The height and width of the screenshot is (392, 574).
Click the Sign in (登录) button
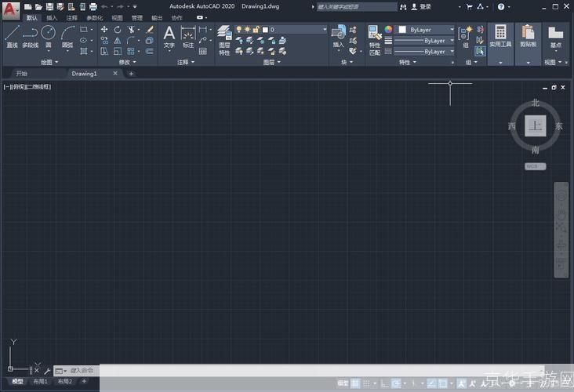click(421, 6)
